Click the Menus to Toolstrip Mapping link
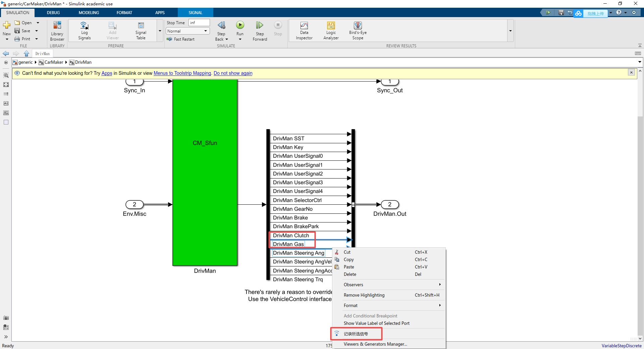This screenshot has width=644, height=349. pos(182,73)
